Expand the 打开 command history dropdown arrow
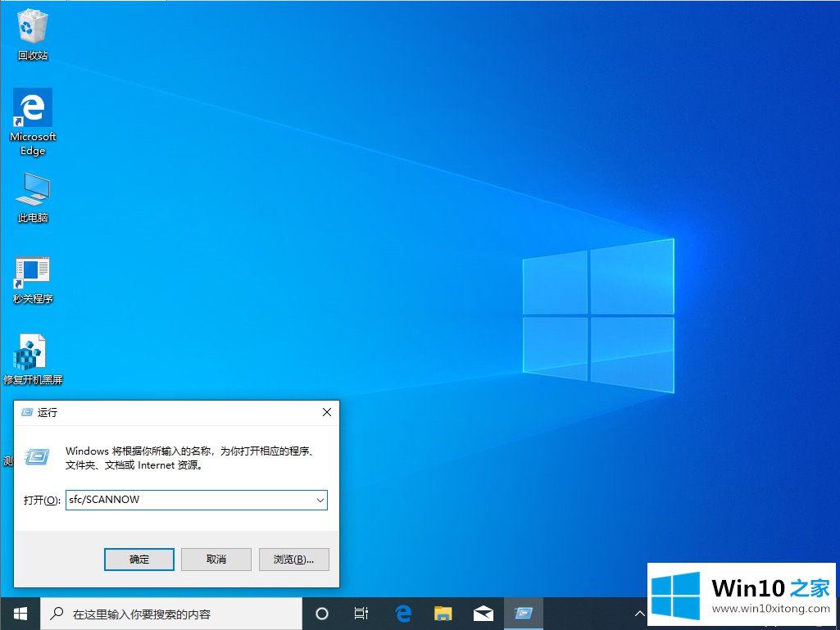The image size is (840, 630). tap(320, 500)
